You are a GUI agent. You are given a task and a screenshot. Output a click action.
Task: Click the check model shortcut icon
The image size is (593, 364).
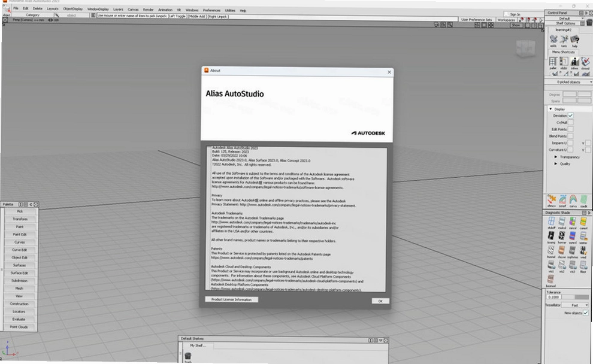click(x=585, y=63)
